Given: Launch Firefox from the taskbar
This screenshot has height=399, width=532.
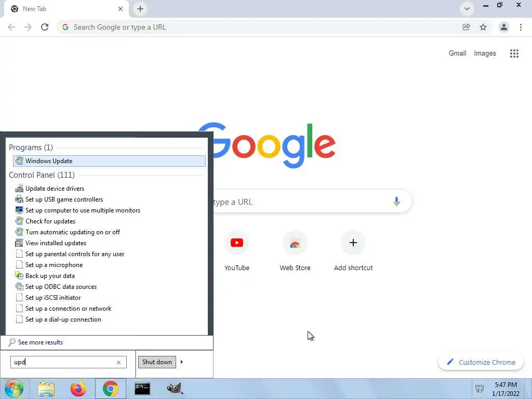Looking at the screenshot, I should click(x=78, y=389).
